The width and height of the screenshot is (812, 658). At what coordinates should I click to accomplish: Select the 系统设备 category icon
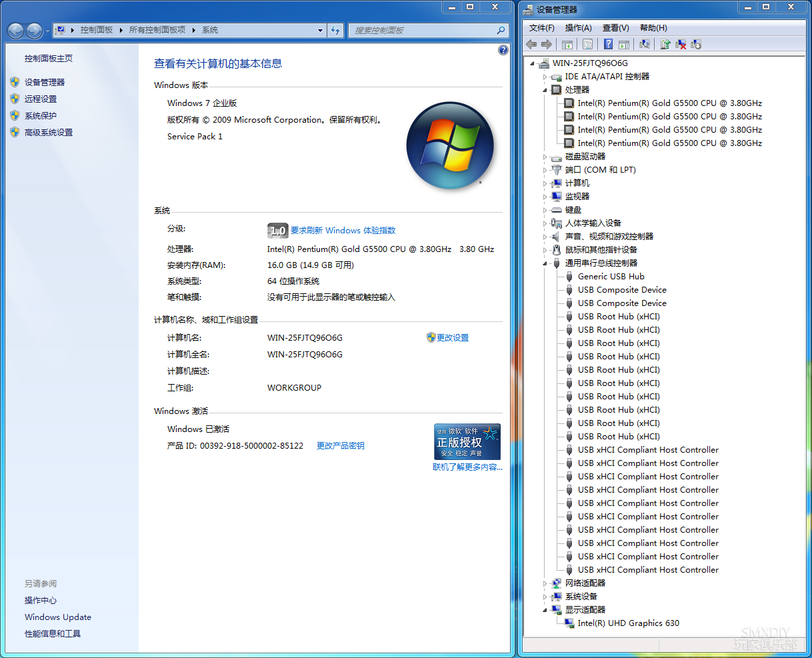557,597
